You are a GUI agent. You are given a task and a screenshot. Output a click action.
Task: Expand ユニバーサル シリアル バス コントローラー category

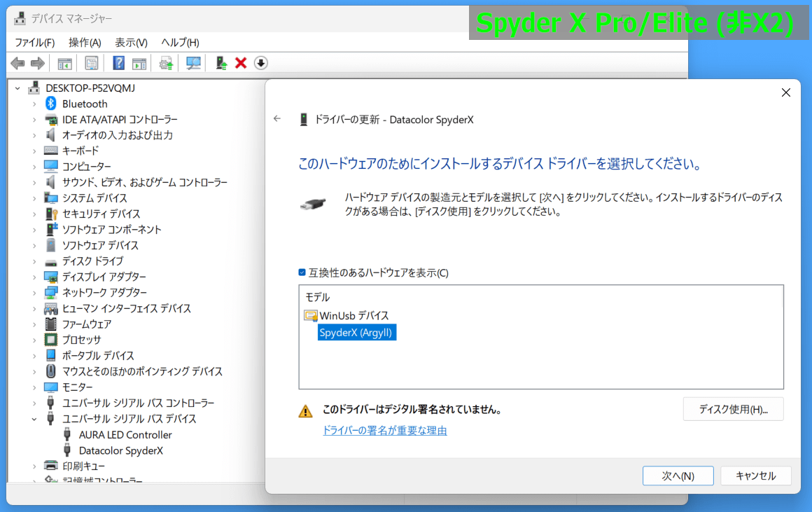tap(34, 403)
